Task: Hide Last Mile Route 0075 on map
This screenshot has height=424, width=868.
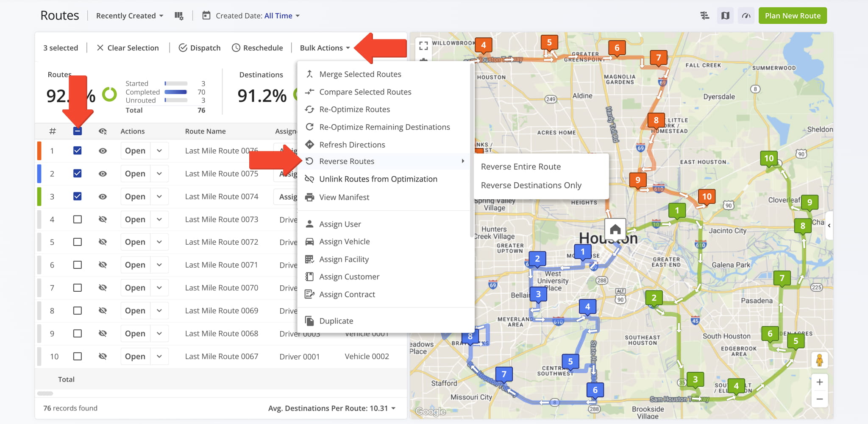Action: click(103, 174)
